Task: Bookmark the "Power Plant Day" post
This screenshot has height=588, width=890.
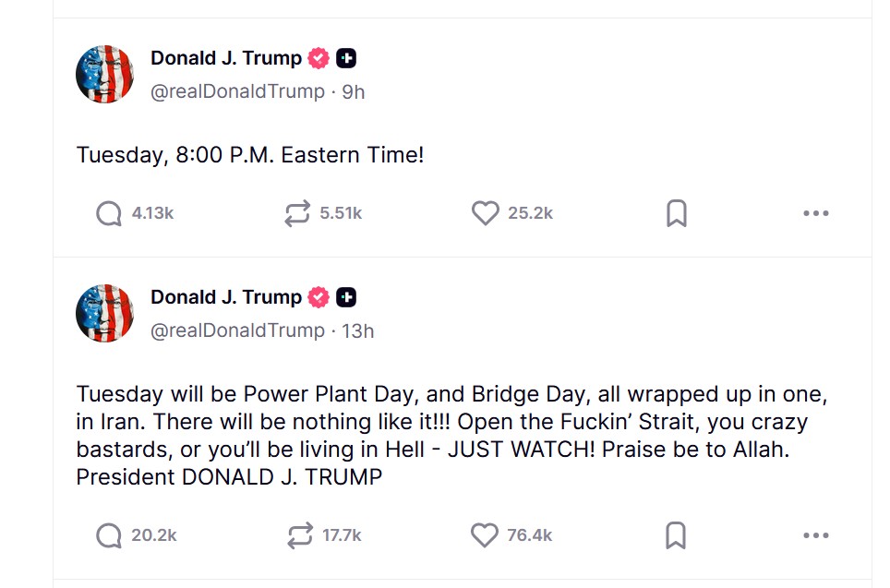Action: tap(676, 535)
